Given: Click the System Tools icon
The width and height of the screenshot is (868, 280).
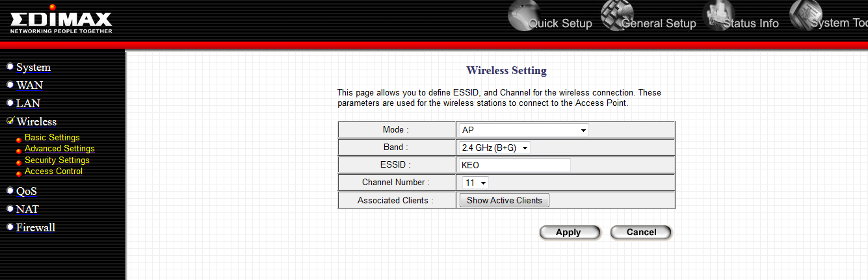Looking at the screenshot, I should coord(806,15).
